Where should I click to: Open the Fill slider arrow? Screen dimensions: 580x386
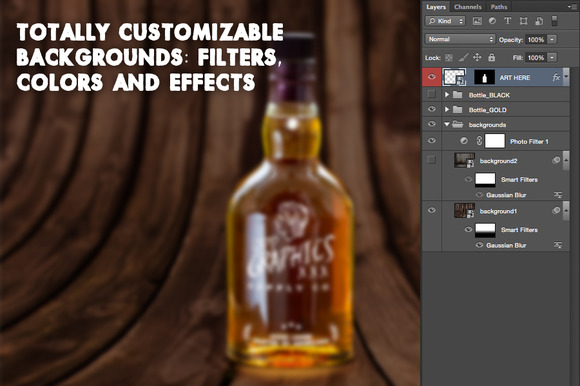pos(552,58)
